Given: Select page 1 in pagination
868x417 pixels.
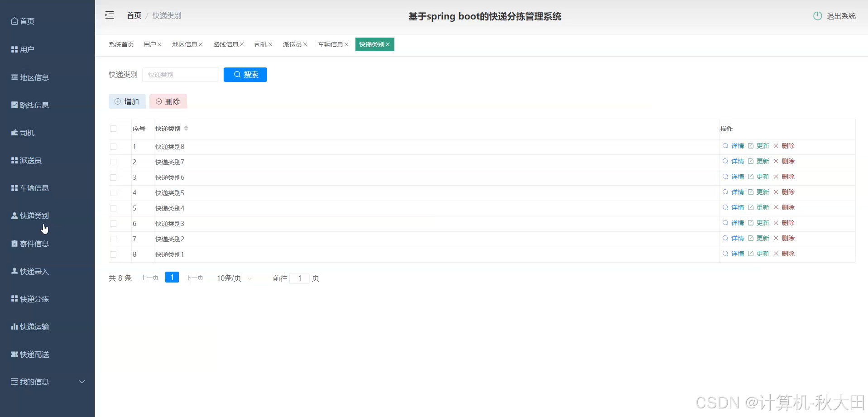Looking at the screenshot, I should 172,277.
